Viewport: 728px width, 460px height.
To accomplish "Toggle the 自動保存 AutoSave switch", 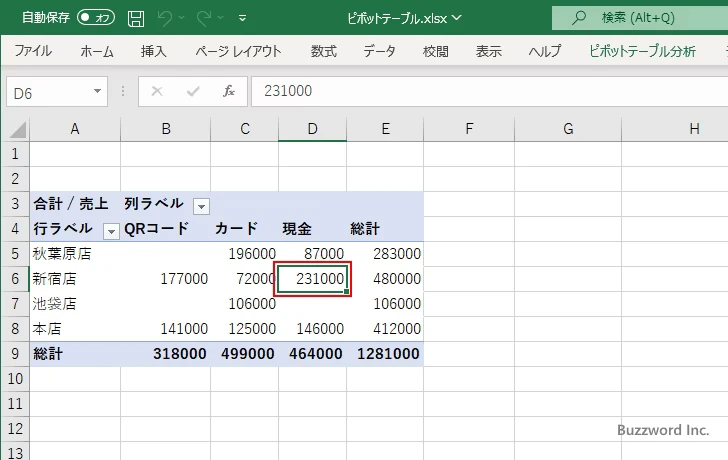I will coord(96,18).
